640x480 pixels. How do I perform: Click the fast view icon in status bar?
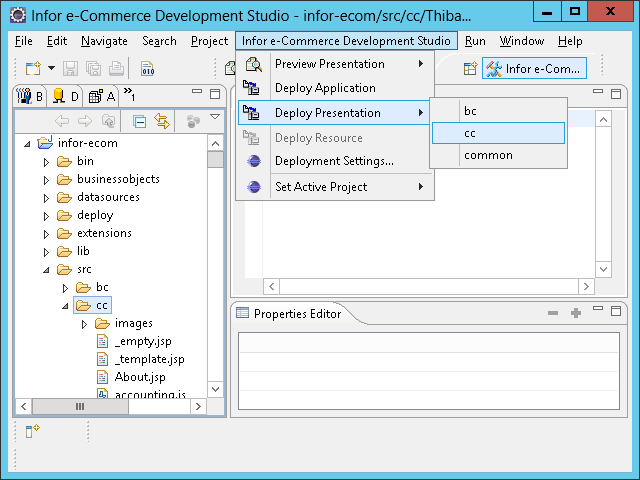[32, 430]
